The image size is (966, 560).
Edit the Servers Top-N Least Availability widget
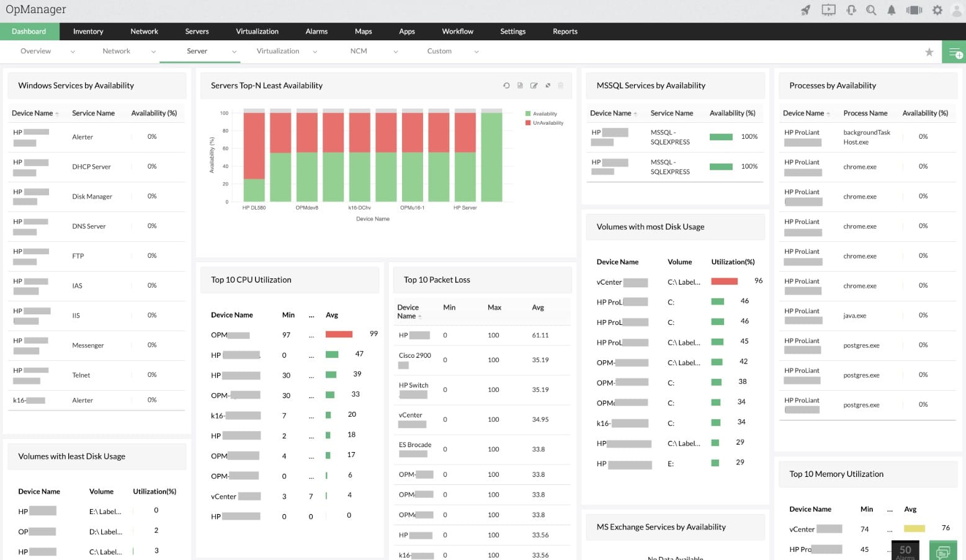pyautogui.click(x=534, y=86)
